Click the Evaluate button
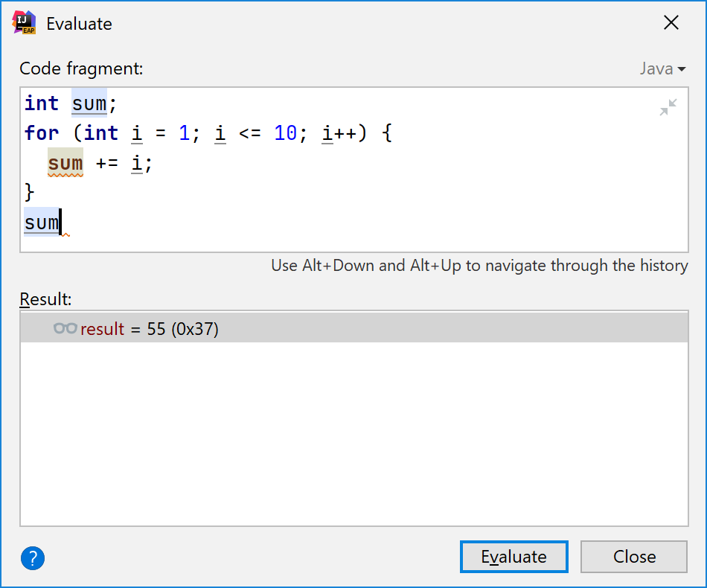The height and width of the screenshot is (588, 707). pos(514,557)
